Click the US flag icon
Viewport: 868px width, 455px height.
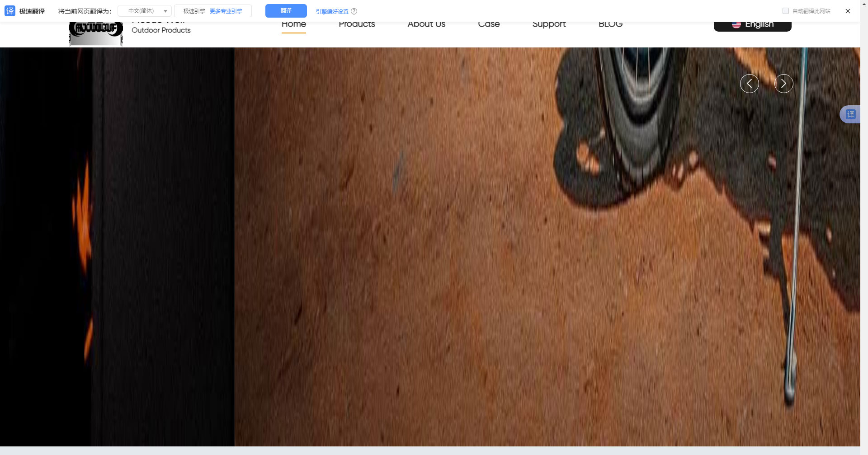(x=736, y=25)
